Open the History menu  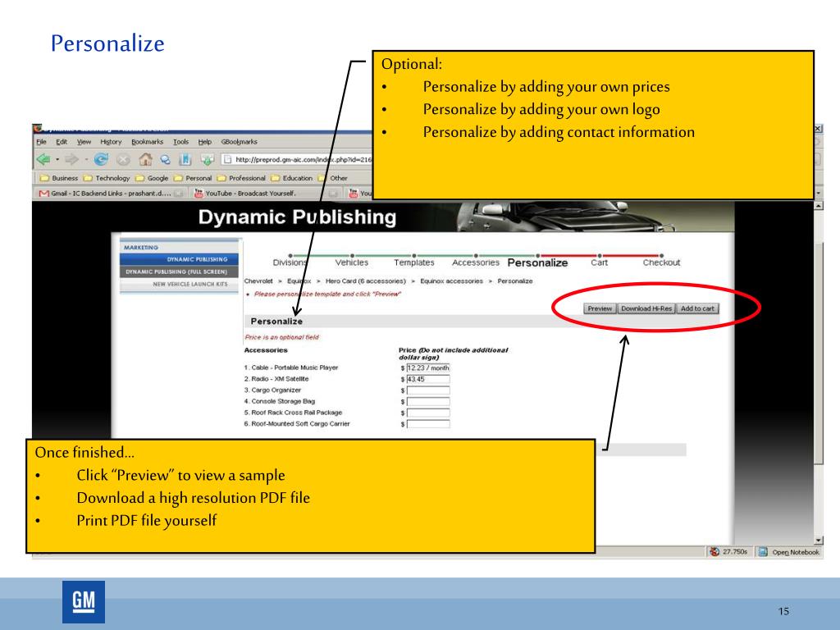coord(111,142)
